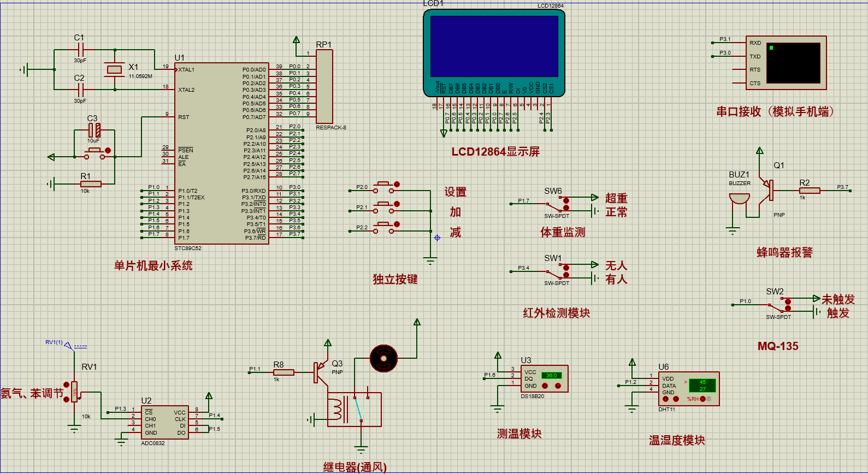Image resolution: width=868 pixels, height=474 pixels.
Task: Click the '温湿度模块' label
Action: 677,440
